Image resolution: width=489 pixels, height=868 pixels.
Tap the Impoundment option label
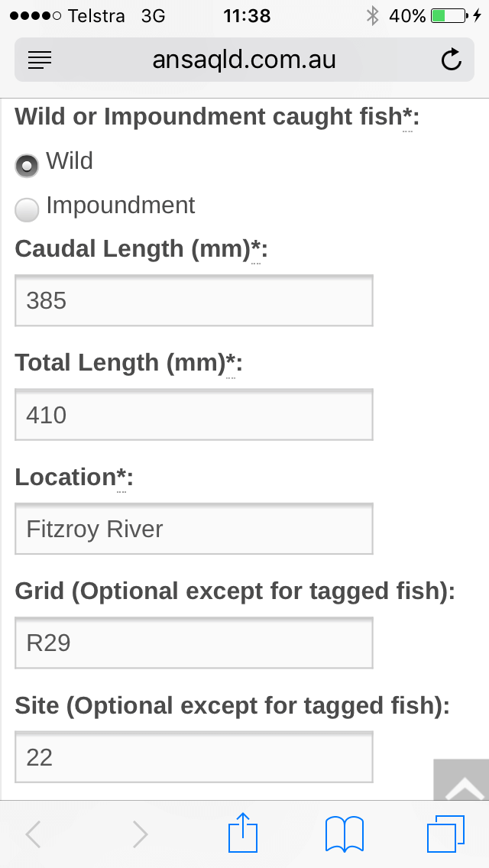121,206
